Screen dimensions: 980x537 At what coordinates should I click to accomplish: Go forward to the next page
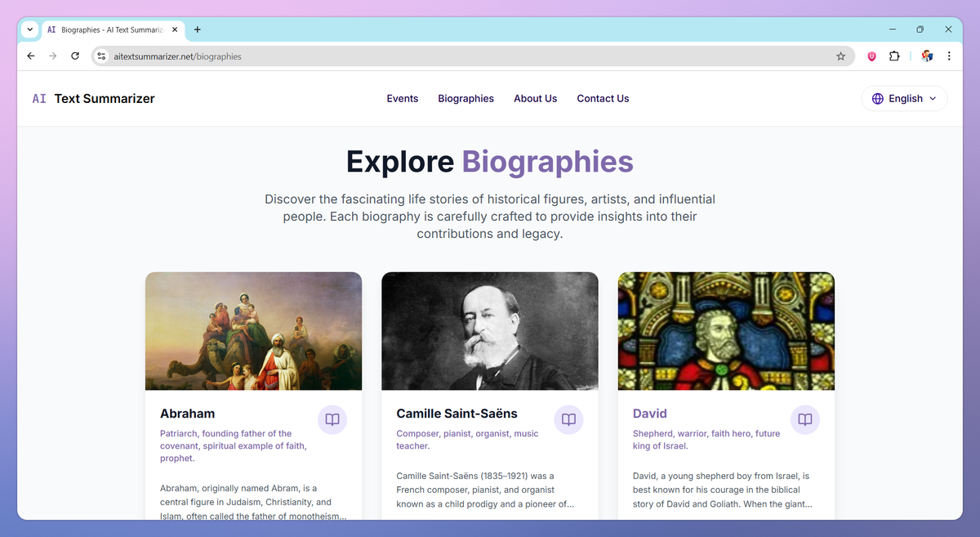(x=53, y=56)
